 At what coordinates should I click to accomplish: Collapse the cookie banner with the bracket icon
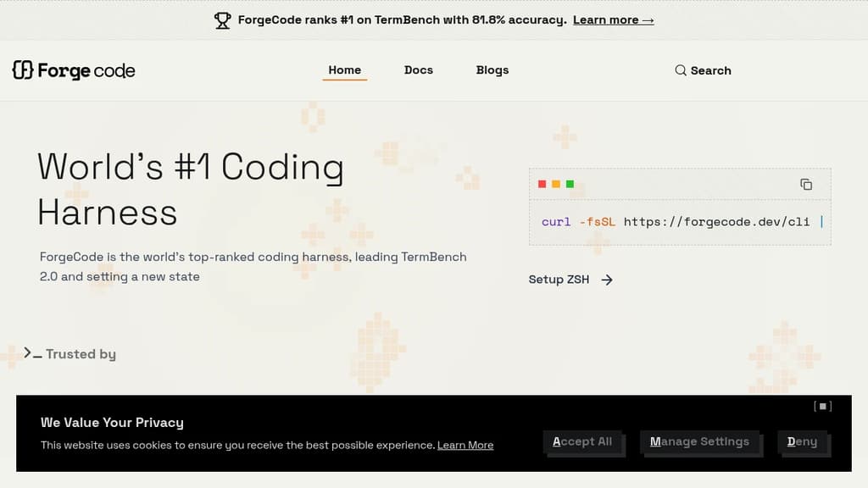tap(822, 406)
